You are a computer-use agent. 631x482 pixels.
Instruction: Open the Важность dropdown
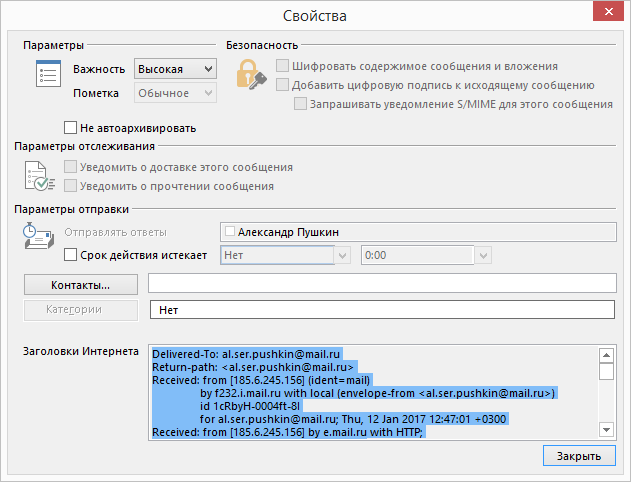pos(175,69)
